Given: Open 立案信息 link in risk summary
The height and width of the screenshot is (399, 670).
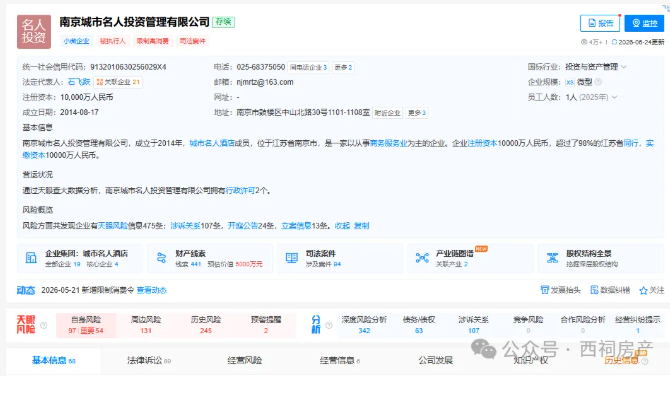Looking at the screenshot, I should tap(297, 226).
